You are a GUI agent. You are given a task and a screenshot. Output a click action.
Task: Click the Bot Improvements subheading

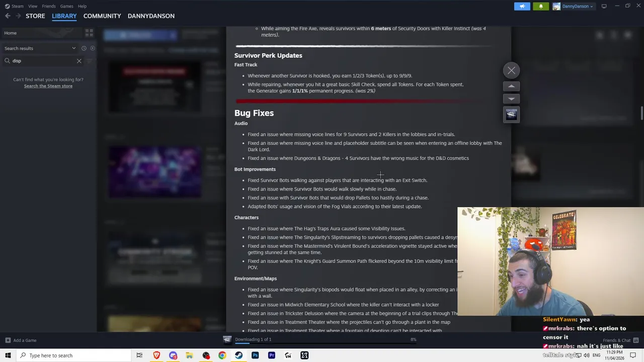tap(255, 169)
